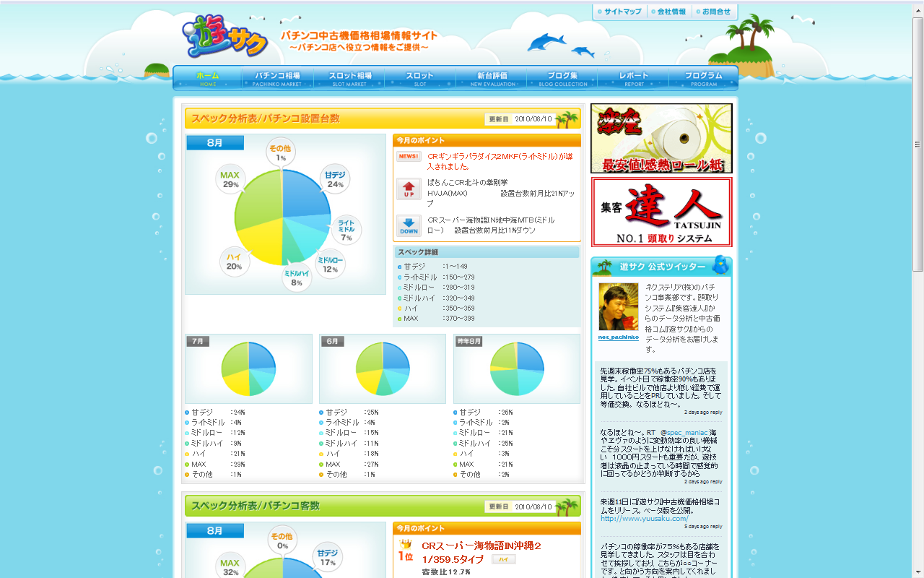Click the blue DOWN arrow icon

[409, 226]
